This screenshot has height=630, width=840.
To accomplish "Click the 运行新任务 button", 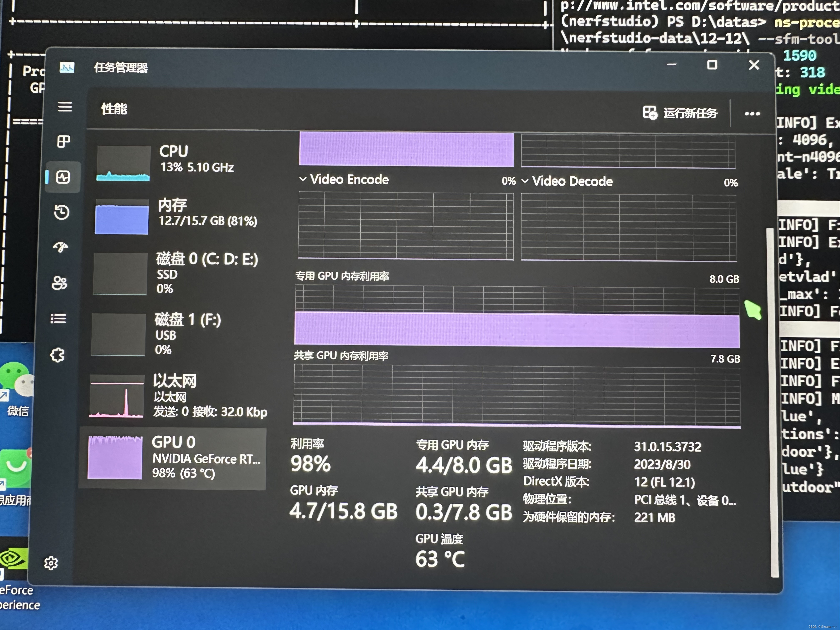I will click(680, 113).
